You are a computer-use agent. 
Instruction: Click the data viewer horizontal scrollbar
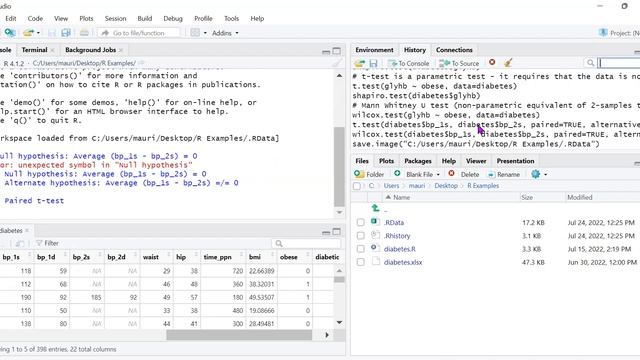239,335
